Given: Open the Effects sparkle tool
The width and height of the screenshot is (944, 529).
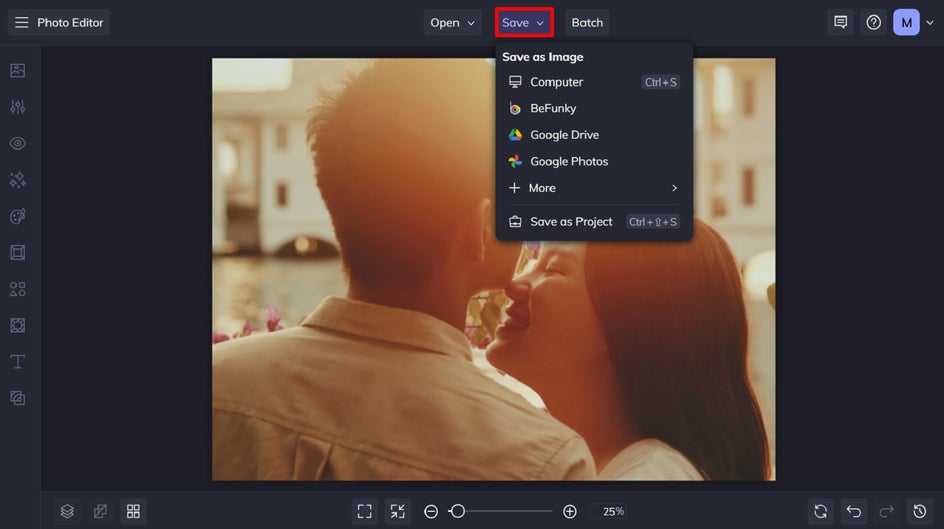Looking at the screenshot, I should click(x=17, y=179).
